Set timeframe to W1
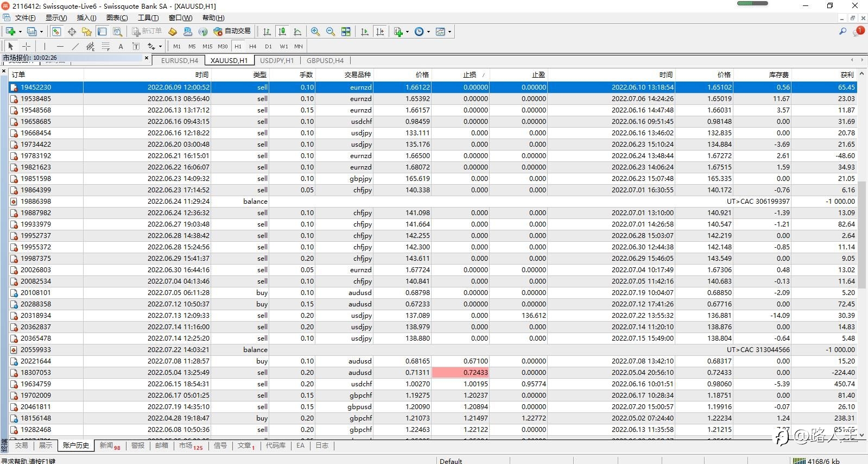The width and height of the screenshot is (868, 464). (x=284, y=46)
